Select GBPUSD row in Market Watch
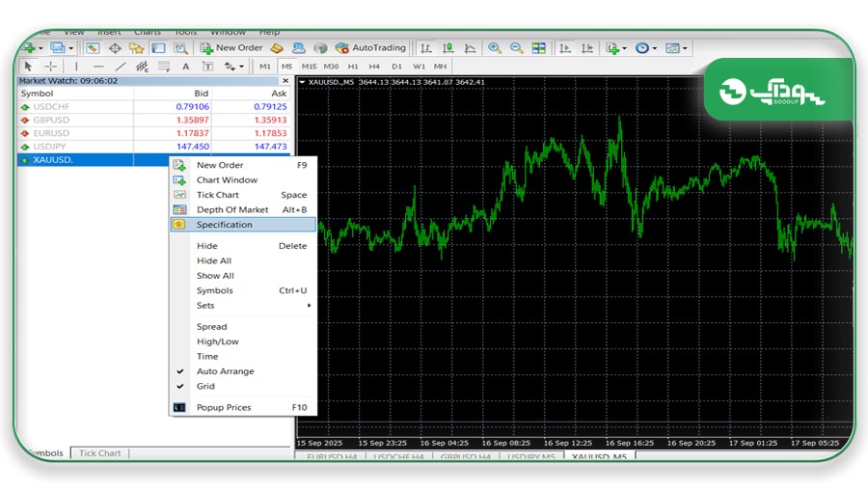 (x=154, y=120)
